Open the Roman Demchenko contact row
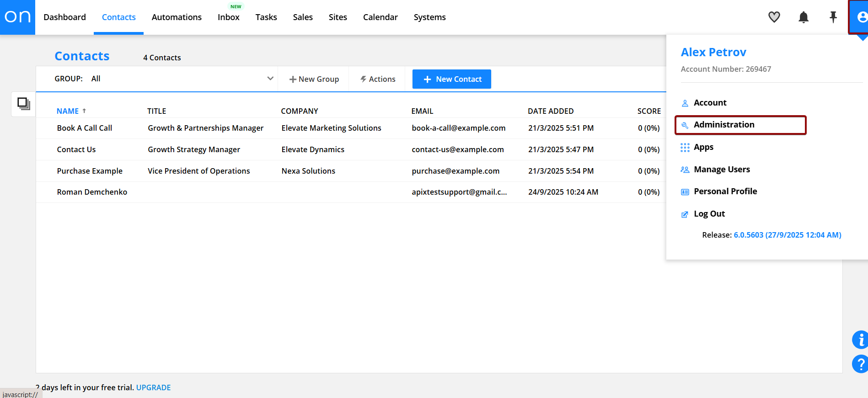The width and height of the screenshot is (868, 398). click(x=92, y=192)
